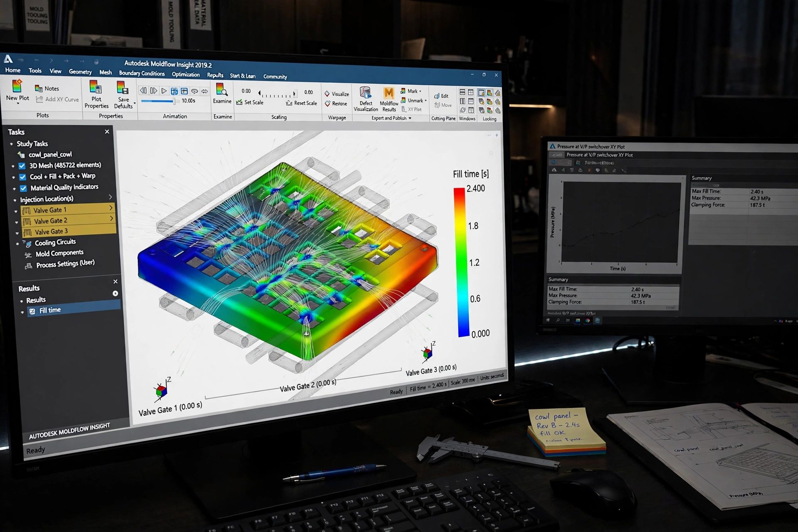Toggle the Fill time result checkbox

[x=32, y=311]
